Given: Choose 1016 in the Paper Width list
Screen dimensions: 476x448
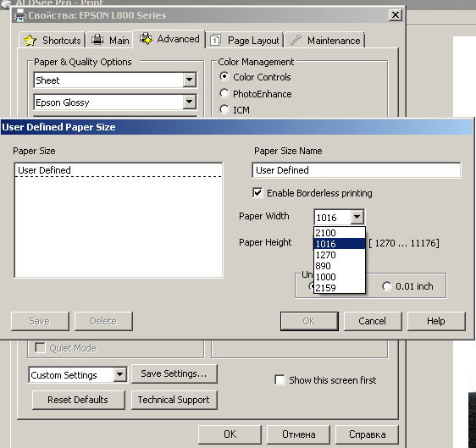Looking at the screenshot, I should 340,244.
